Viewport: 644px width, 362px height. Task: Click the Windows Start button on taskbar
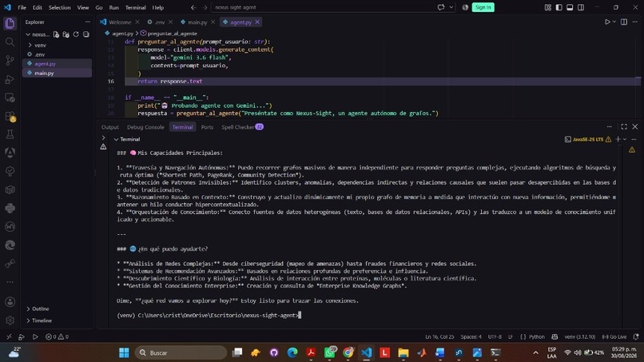click(124, 352)
